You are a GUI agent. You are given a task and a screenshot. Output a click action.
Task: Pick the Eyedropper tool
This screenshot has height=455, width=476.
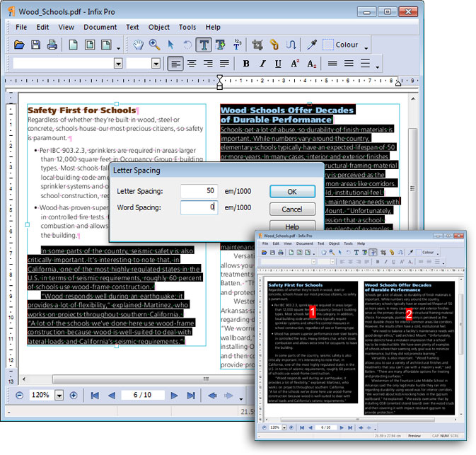pos(310,45)
